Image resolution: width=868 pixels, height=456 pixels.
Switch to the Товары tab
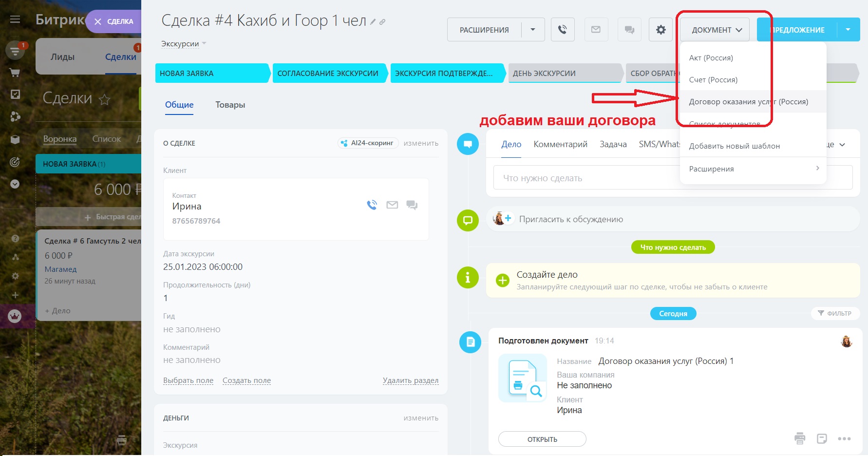coord(230,105)
